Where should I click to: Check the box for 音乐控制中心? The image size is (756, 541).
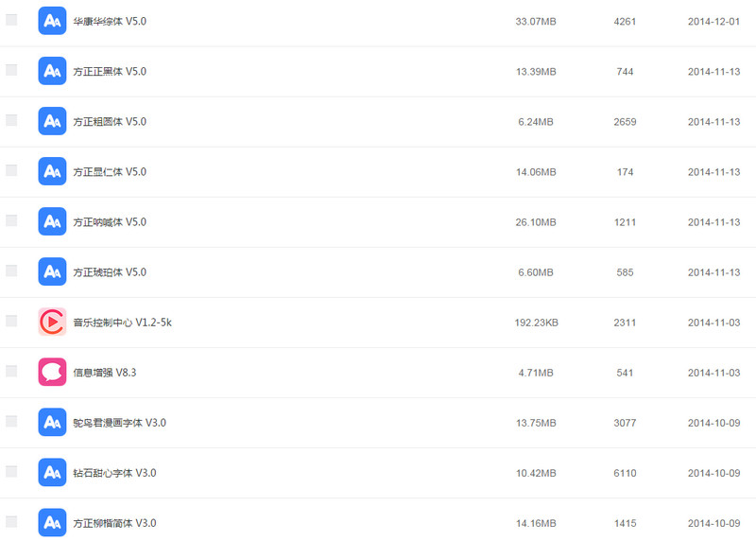click(11, 321)
